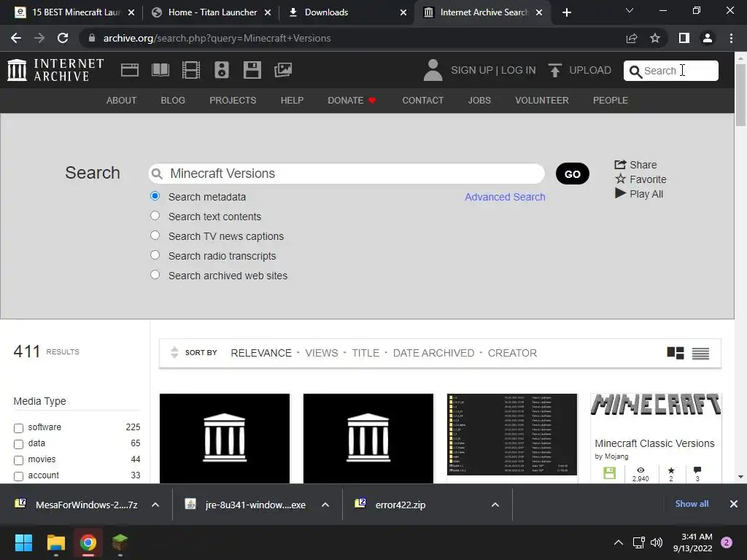The width and height of the screenshot is (747, 560).
Task: Open the Chrome side panel icon
Action: pos(684,38)
